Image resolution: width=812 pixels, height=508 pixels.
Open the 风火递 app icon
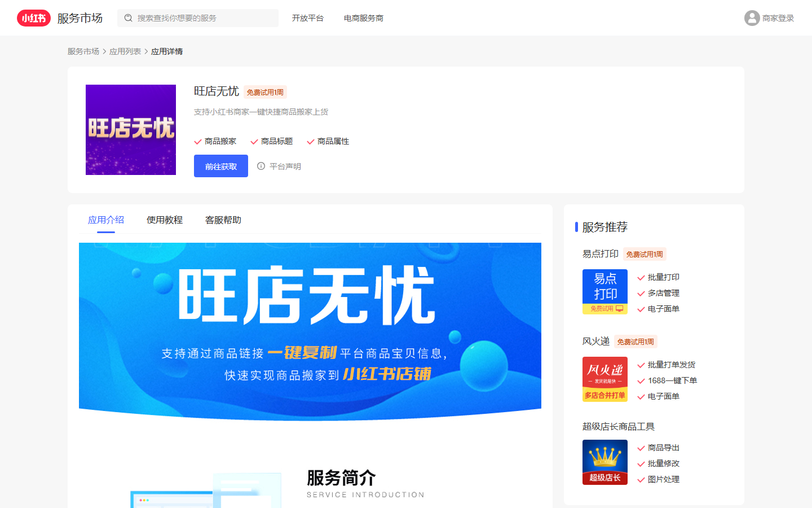click(x=605, y=379)
